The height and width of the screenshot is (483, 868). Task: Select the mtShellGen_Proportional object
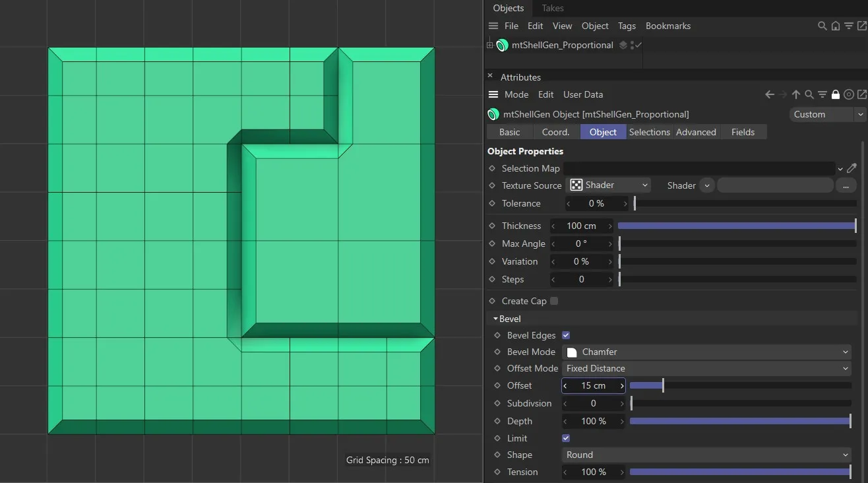tap(562, 45)
